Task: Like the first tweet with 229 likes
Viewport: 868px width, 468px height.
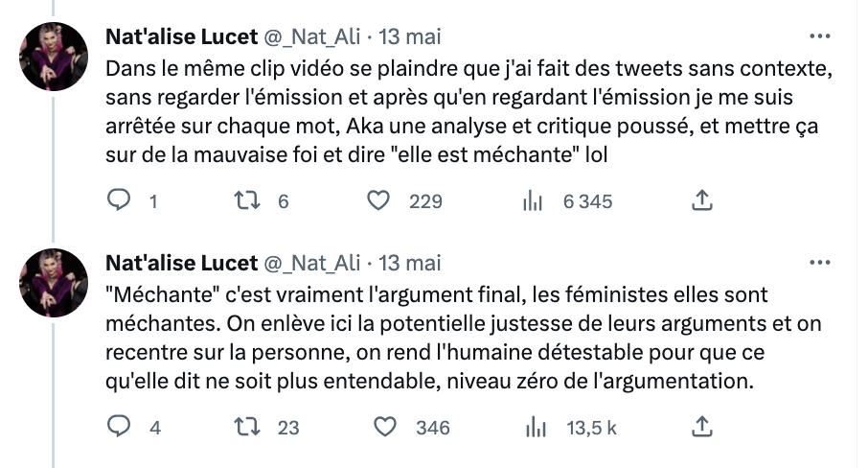Action: coord(378,200)
